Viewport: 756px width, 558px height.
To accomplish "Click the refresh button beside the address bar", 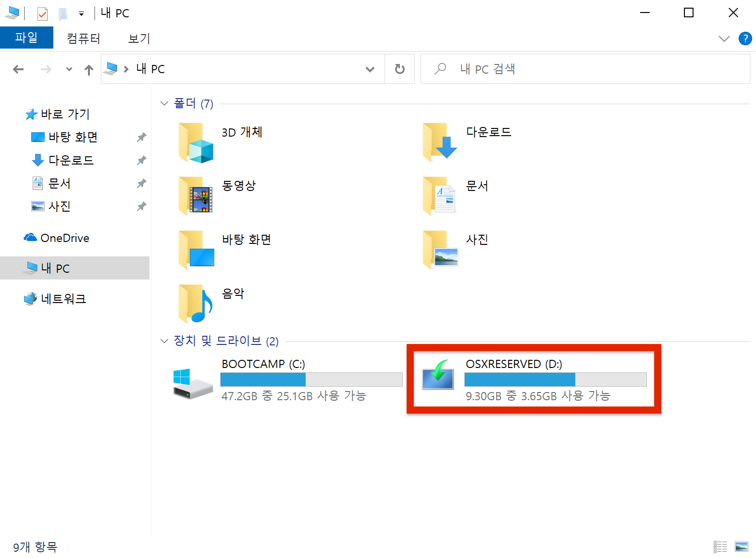I will tap(399, 69).
